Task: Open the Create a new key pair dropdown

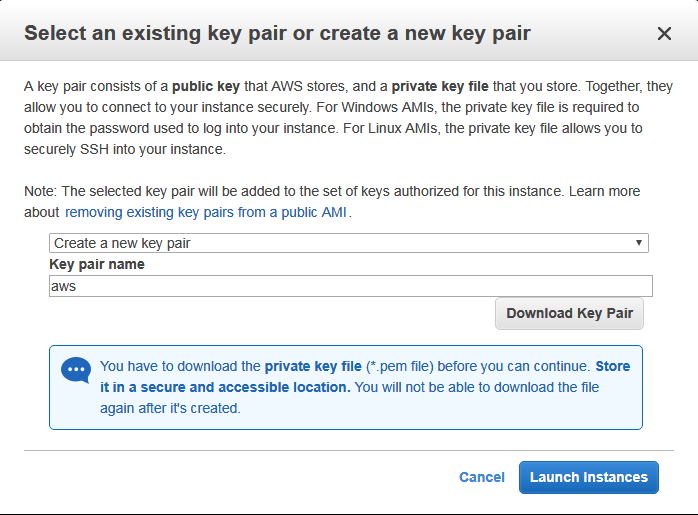Action: (x=348, y=243)
